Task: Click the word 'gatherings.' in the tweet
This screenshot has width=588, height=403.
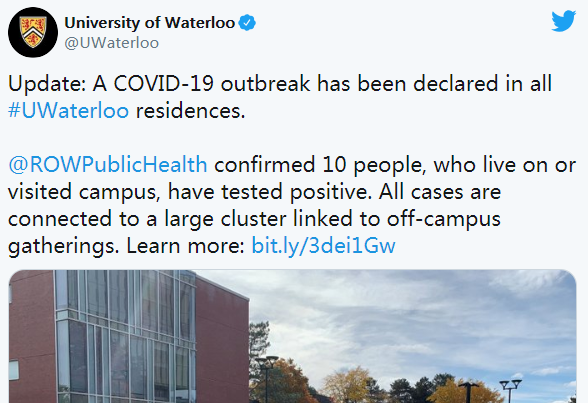Action: [63, 247]
